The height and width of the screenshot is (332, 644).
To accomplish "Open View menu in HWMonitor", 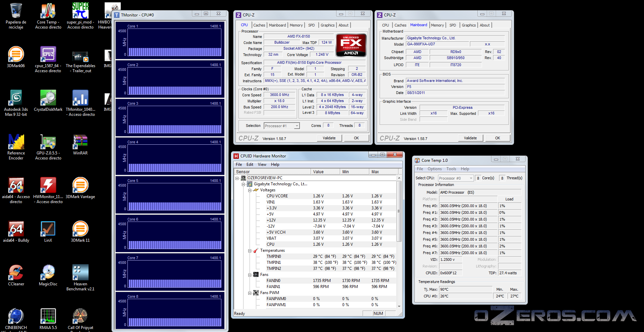I will pos(262,164).
